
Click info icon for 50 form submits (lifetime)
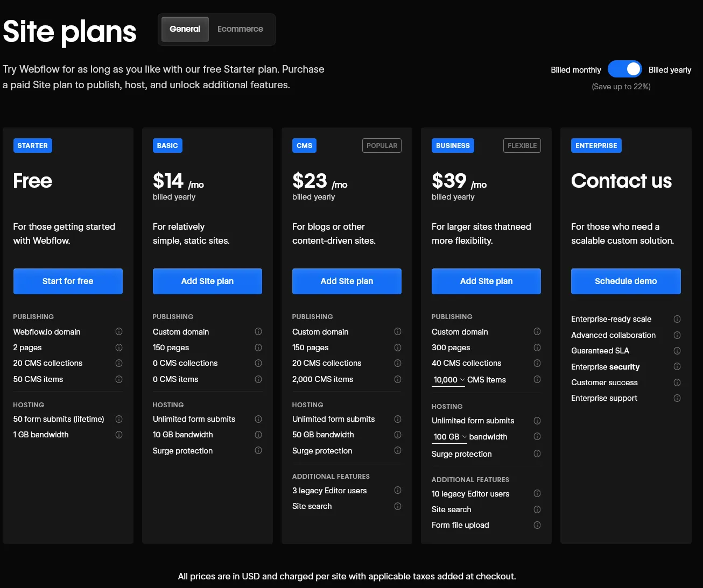119,419
